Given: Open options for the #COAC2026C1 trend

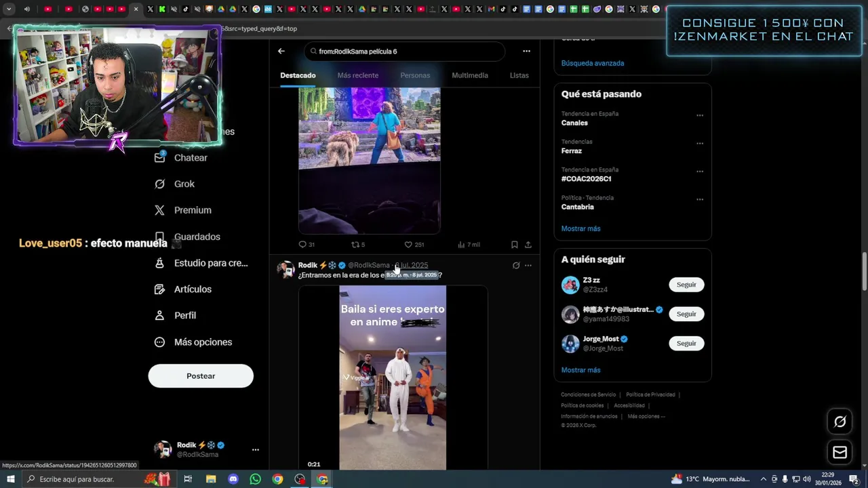Looking at the screenshot, I should click(700, 171).
